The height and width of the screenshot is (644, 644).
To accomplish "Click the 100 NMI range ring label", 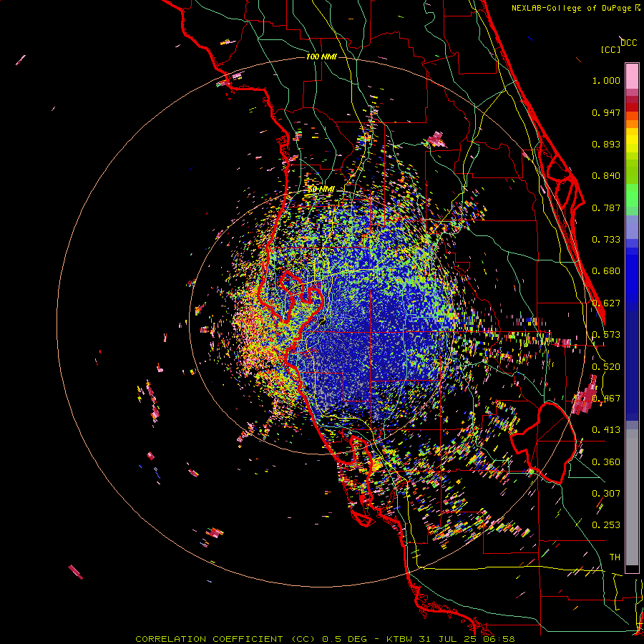I will tap(321, 57).
